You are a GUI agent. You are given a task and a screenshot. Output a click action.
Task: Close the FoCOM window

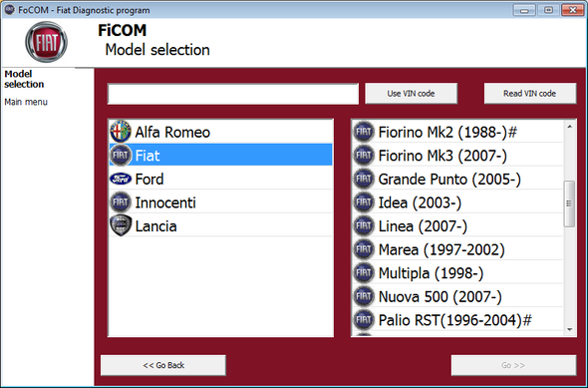point(573,10)
